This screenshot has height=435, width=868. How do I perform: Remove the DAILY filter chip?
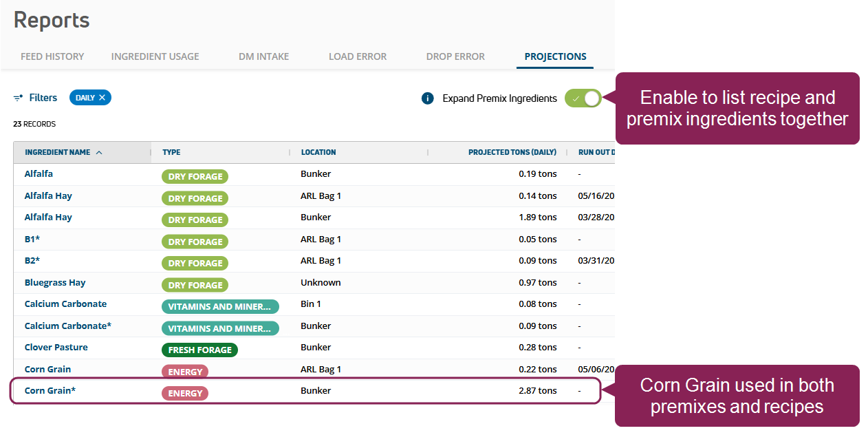click(x=102, y=98)
